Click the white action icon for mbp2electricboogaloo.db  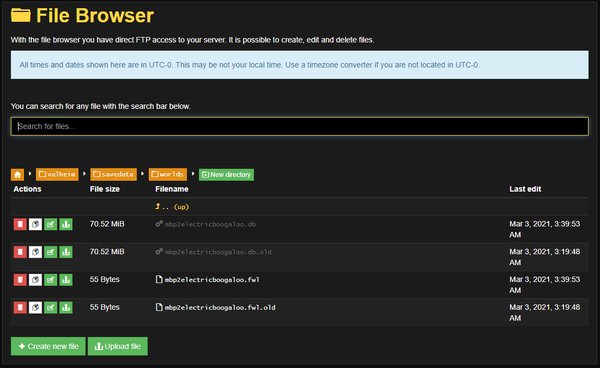pos(35,224)
